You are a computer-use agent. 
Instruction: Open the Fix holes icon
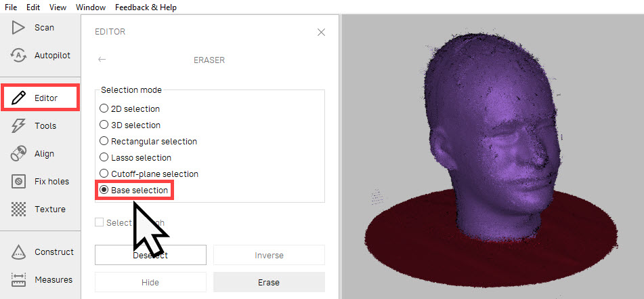coord(18,182)
